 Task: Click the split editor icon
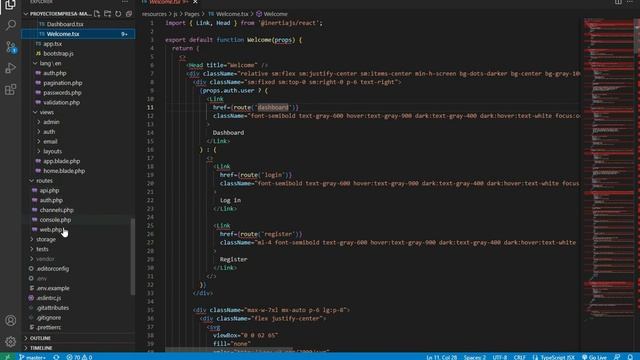pyautogui.click(x=618, y=2)
